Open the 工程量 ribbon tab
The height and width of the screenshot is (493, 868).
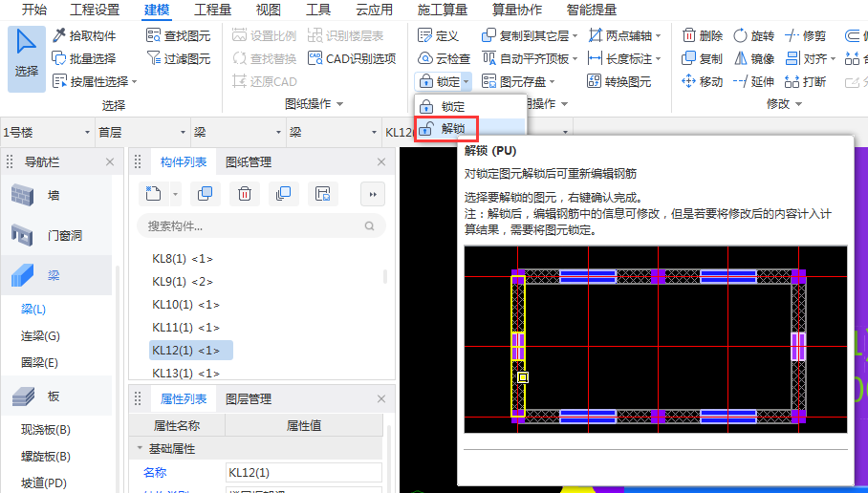[x=212, y=10]
